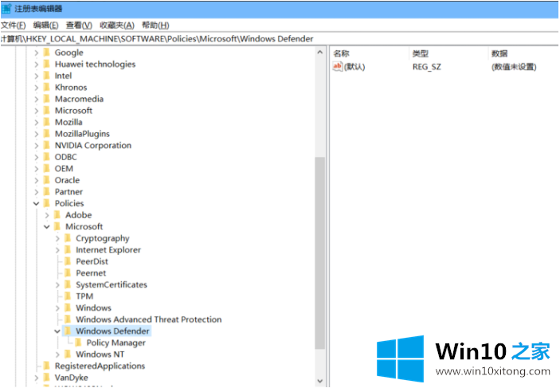The height and width of the screenshot is (392, 560).
Task: Select the Internet Explorer key label
Action: point(108,249)
